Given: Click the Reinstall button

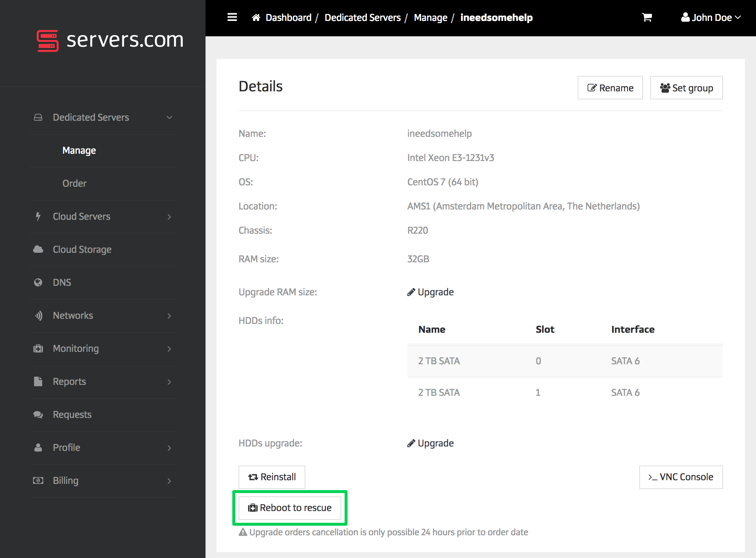Looking at the screenshot, I should pyautogui.click(x=272, y=477).
